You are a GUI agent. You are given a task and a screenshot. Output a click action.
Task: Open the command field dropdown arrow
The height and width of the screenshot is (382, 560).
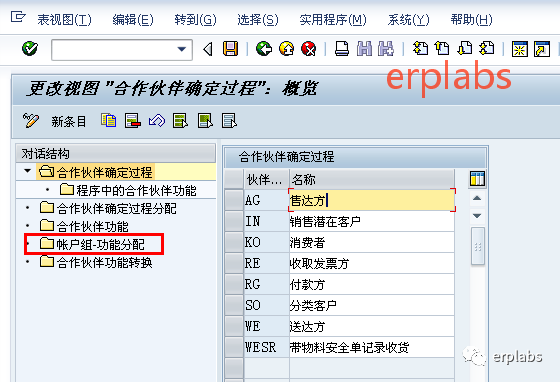pyautogui.click(x=182, y=49)
